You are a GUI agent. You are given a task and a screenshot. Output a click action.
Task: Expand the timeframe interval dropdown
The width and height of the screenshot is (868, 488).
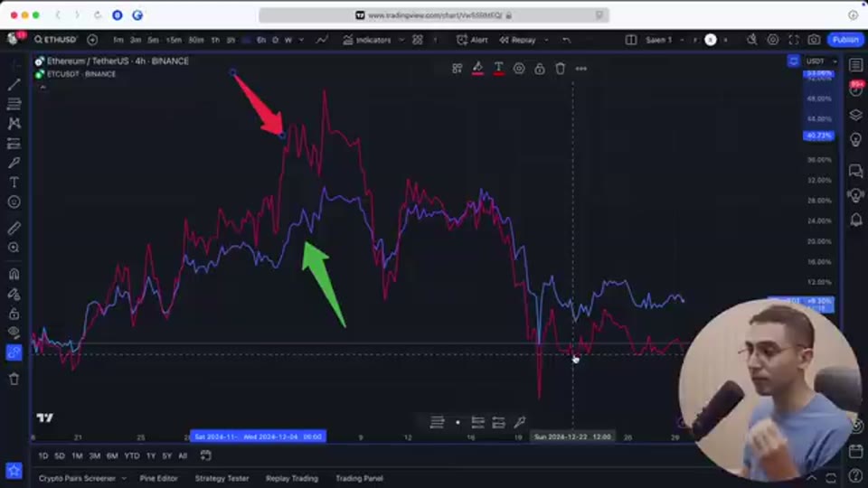[x=301, y=40]
